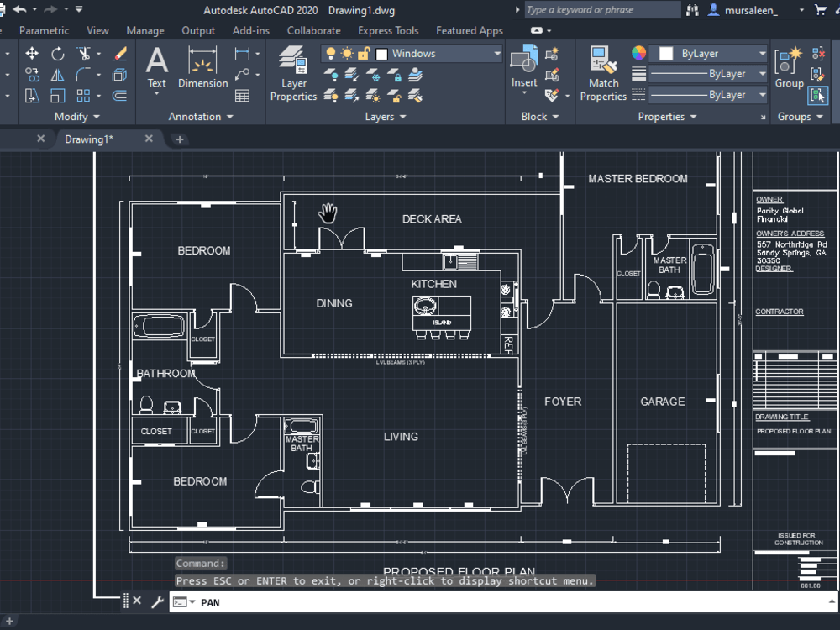This screenshot has height=630, width=840.
Task: Close the Drawing1* tab
Action: coord(149,139)
